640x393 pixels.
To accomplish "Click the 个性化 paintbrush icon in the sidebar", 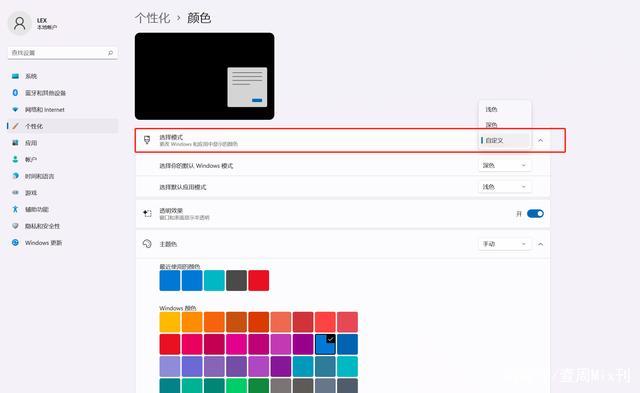I will [x=15, y=126].
